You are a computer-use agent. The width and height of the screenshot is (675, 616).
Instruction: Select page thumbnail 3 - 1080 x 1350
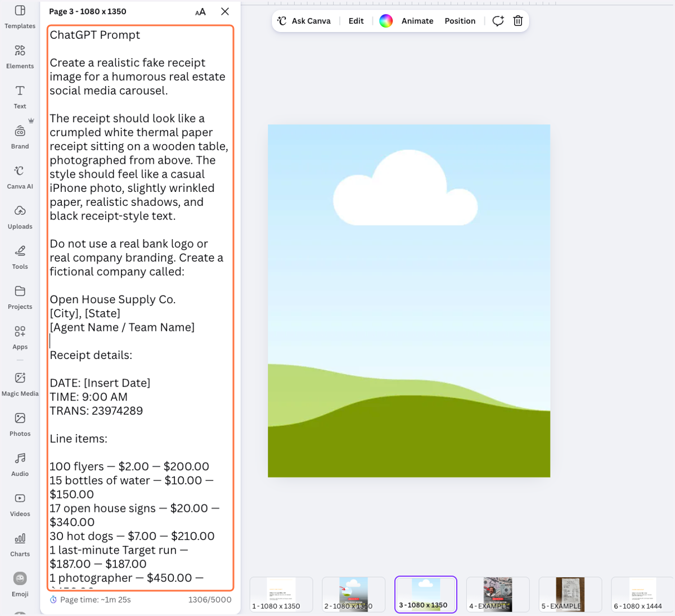click(426, 594)
